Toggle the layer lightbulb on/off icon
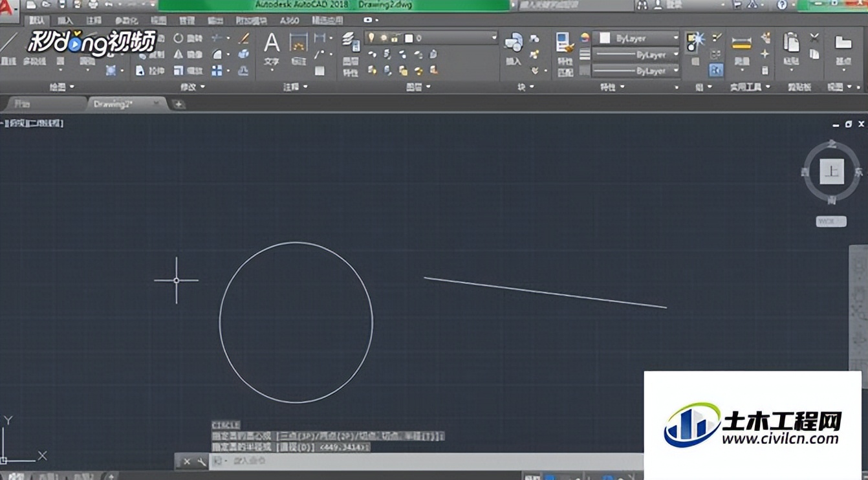 (x=371, y=38)
